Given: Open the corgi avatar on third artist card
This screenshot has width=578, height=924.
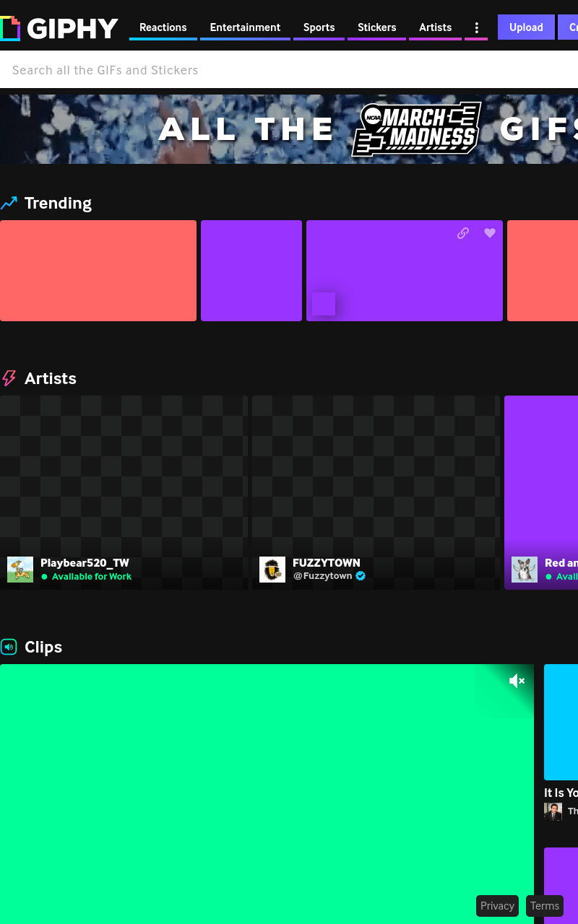Looking at the screenshot, I should tap(525, 570).
